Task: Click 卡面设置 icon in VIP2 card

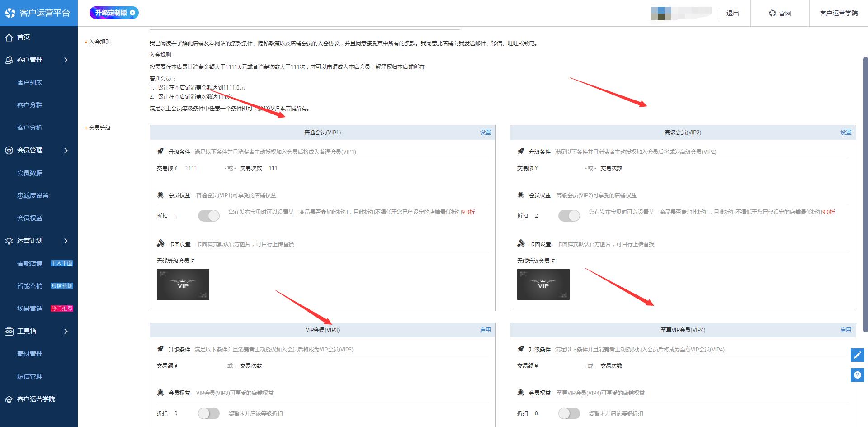Action: pos(521,243)
